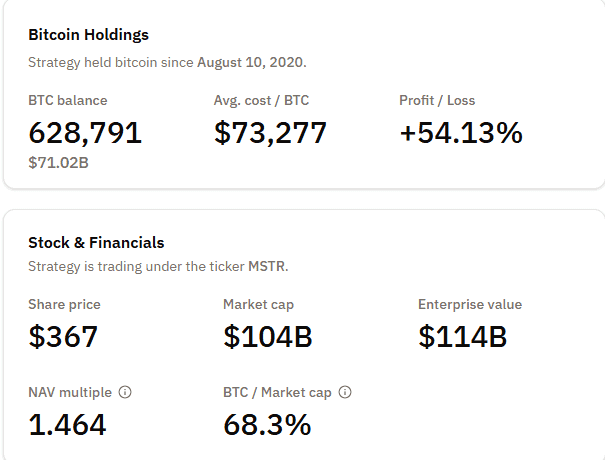Image resolution: width=605 pixels, height=460 pixels.
Task: Click the Share price label
Action: (64, 304)
